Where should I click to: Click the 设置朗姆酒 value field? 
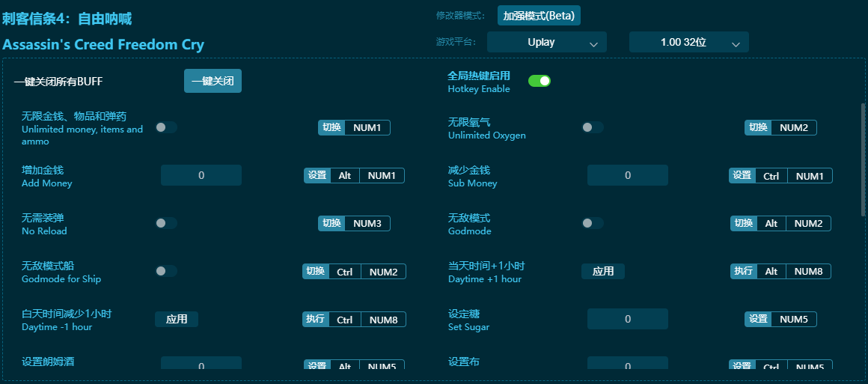(201, 363)
